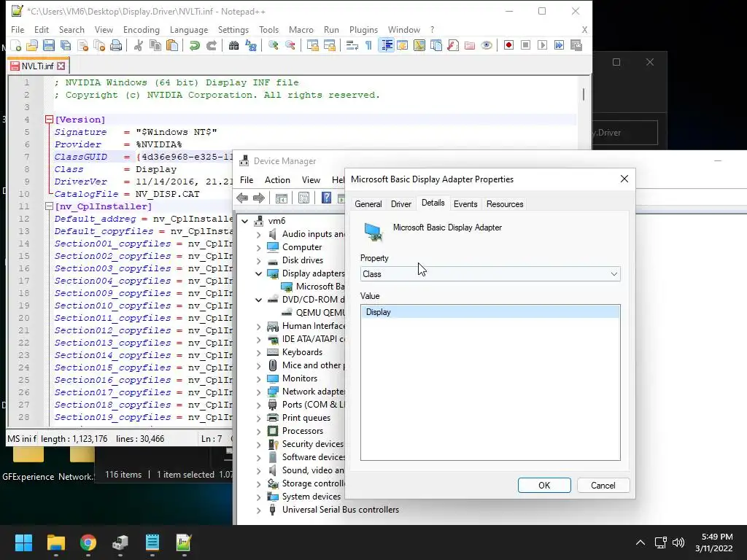Image resolution: width=747 pixels, height=560 pixels.
Task: Show all characters with pilcrow icon
Action: pos(368,45)
